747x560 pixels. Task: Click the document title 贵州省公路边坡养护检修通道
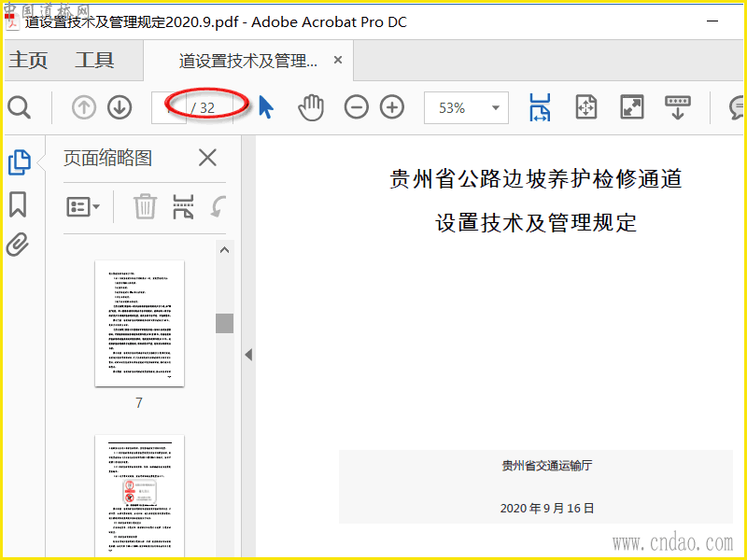(535, 178)
